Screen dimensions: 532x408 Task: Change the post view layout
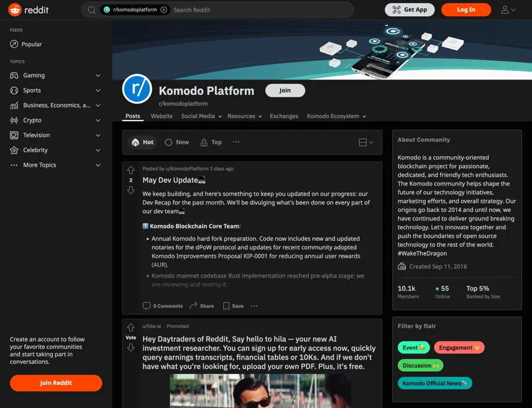pyautogui.click(x=366, y=142)
